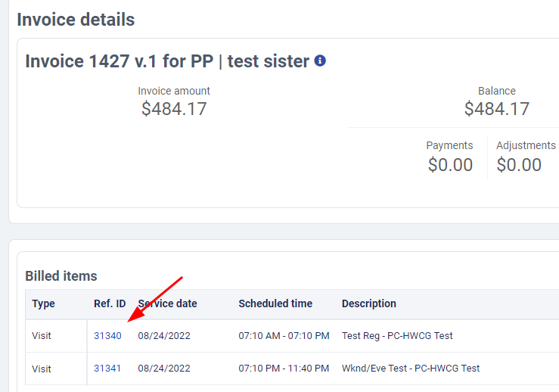Image resolution: width=559 pixels, height=392 pixels.
Task: Click the Adjustments $0.00 value
Action: coord(519,165)
